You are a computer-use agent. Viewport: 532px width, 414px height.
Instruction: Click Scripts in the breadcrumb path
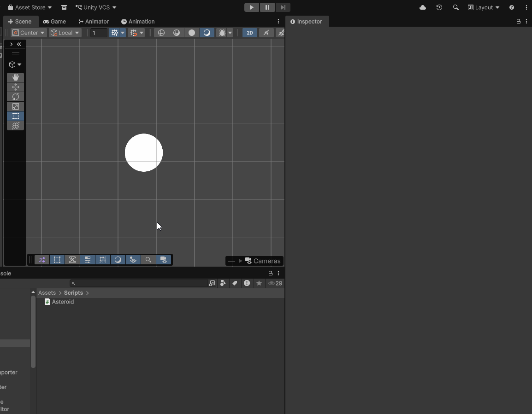point(73,293)
